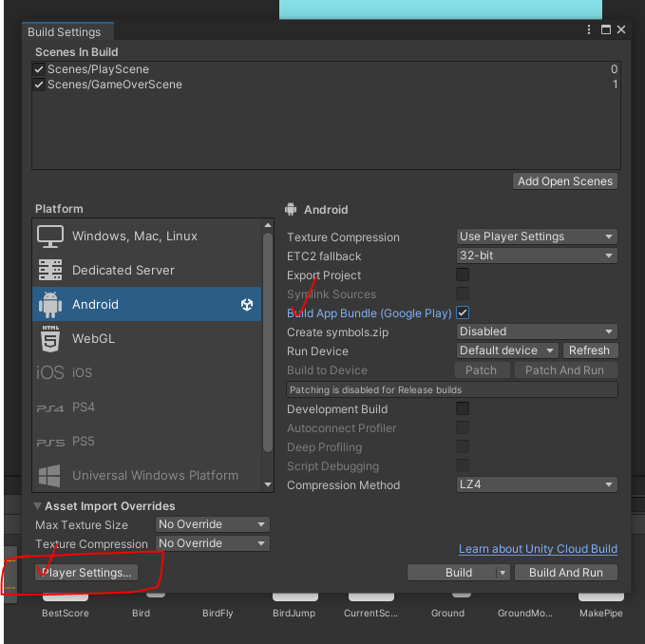Click the Unity logo on Android row
The width and height of the screenshot is (645, 644).
tap(247, 304)
